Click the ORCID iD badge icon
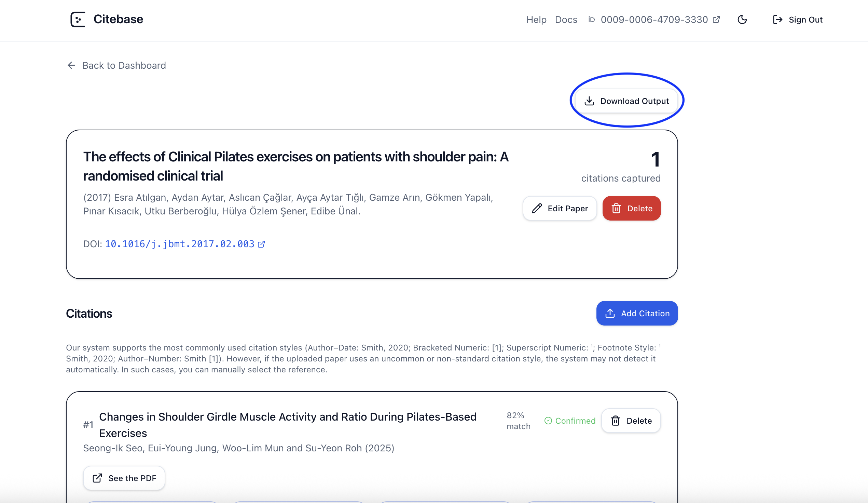 pos(591,19)
